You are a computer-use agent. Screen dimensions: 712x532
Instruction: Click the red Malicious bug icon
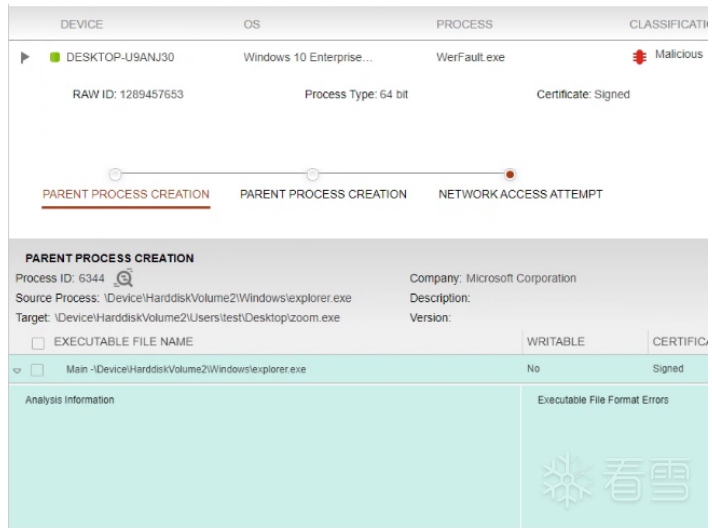pos(639,57)
